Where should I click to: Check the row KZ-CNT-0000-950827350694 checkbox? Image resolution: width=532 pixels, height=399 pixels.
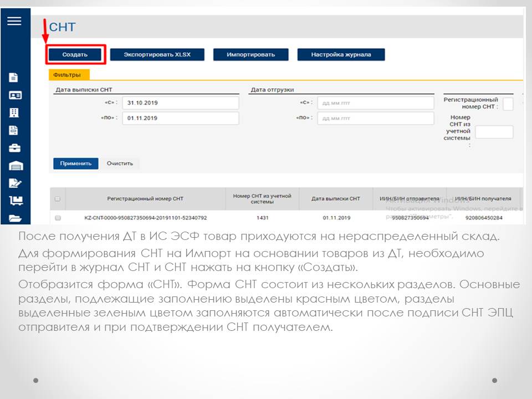tap(58, 218)
